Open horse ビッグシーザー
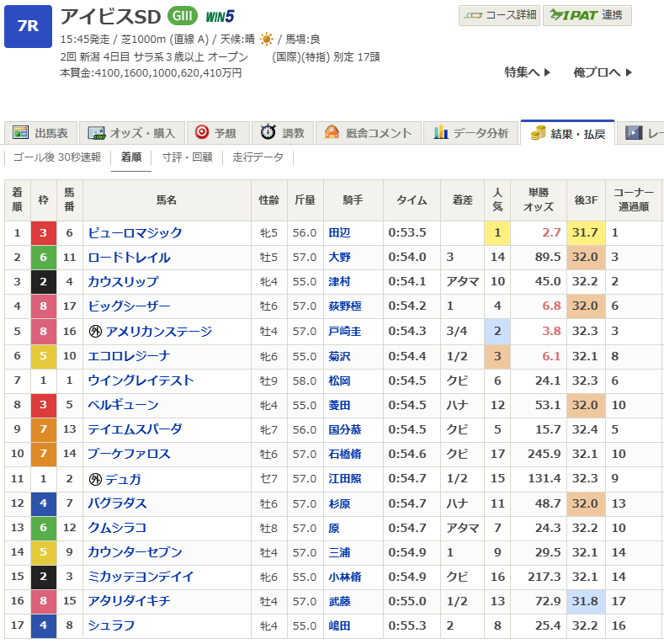The width and height of the screenshot is (664, 644). pyautogui.click(x=129, y=306)
